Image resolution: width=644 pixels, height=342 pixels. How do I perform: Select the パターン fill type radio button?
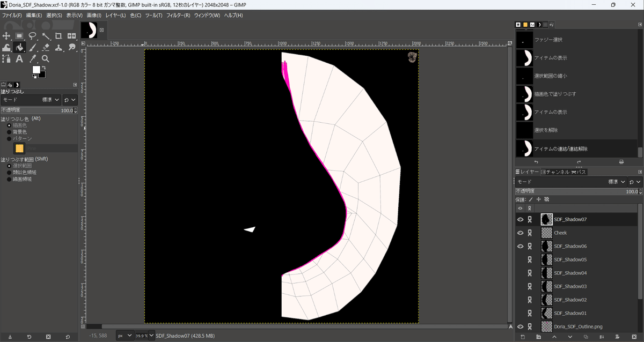click(9, 138)
